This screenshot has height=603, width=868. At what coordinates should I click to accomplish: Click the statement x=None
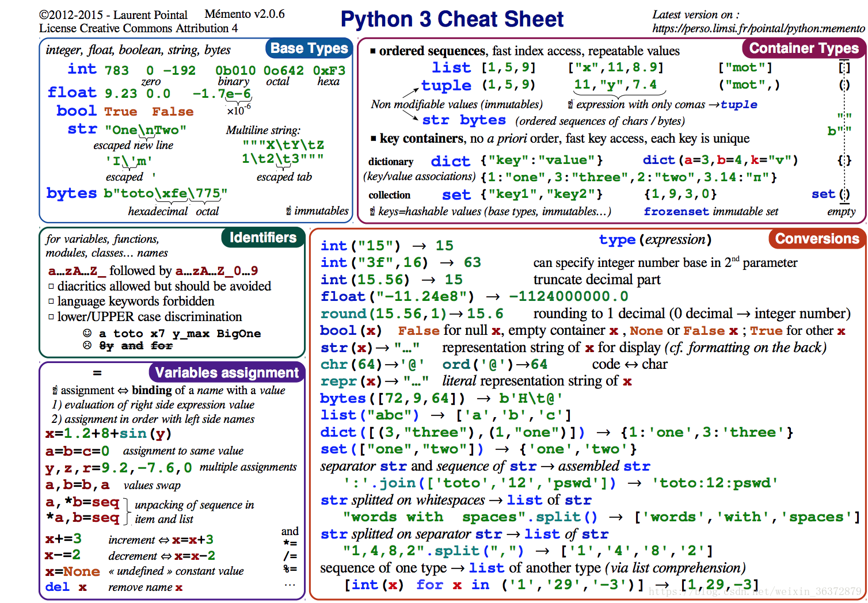point(73,572)
